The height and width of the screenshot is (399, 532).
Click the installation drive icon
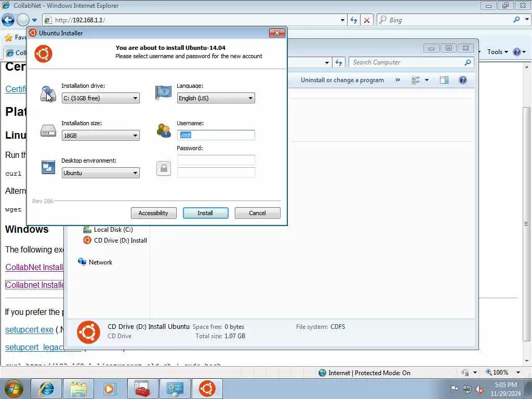pyautogui.click(x=48, y=94)
